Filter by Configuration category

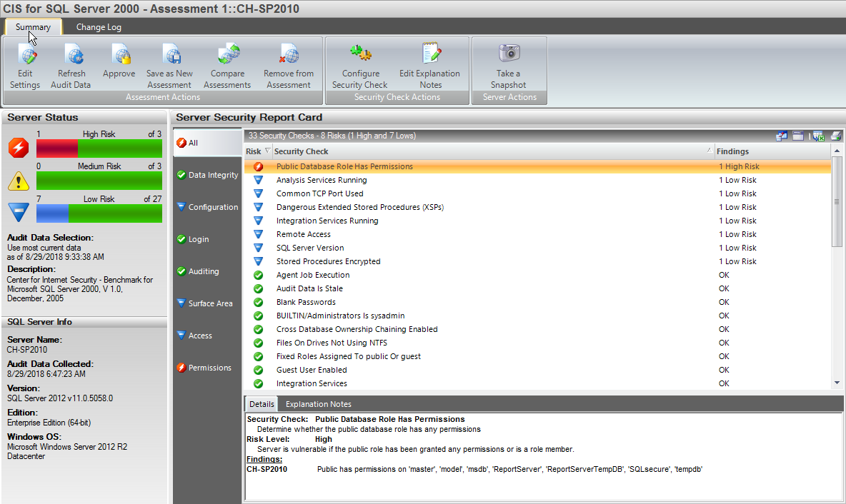pyautogui.click(x=208, y=207)
